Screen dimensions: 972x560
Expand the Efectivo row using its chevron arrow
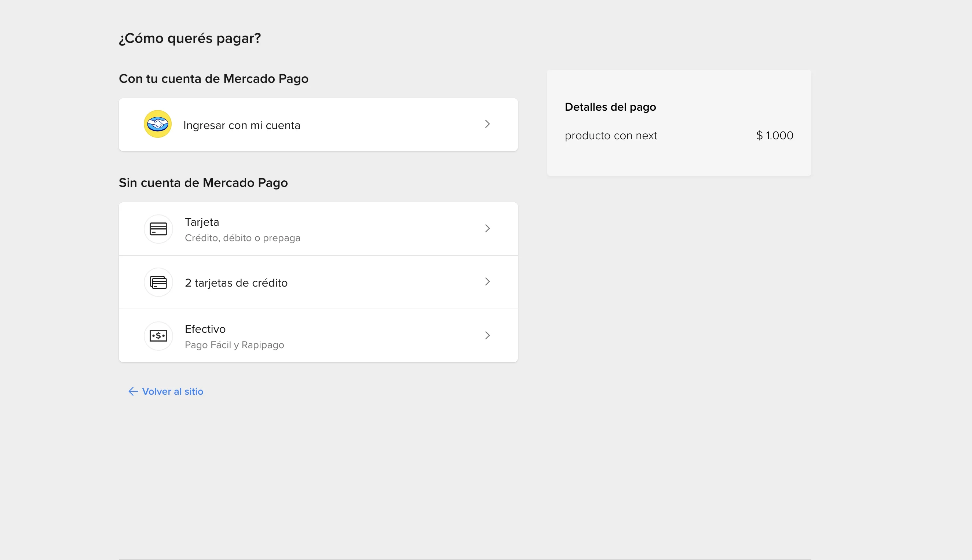tap(487, 335)
